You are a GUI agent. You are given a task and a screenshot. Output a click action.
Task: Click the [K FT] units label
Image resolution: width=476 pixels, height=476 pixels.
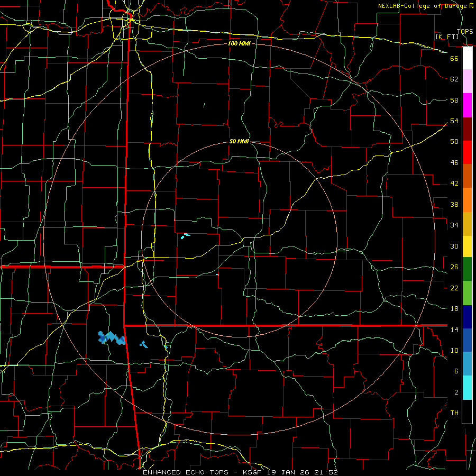(447, 36)
